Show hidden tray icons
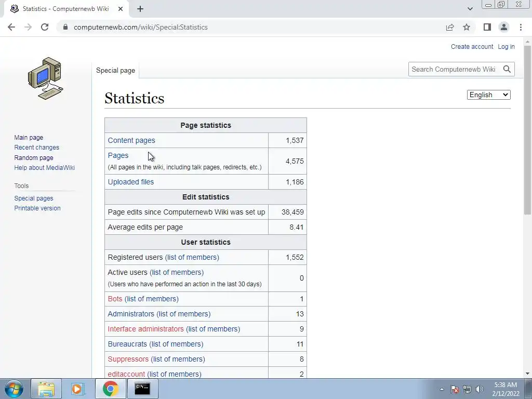Image resolution: width=532 pixels, height=399 pixels. click(442, 389)
